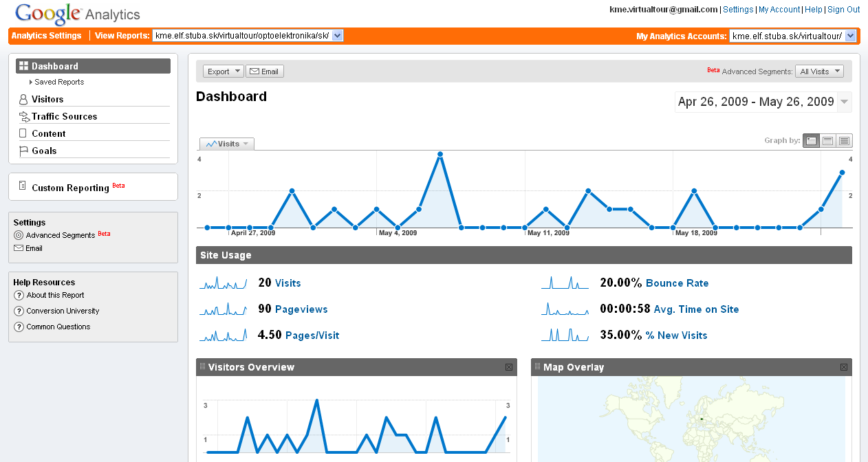
Task: Click the Custom Reporting document icon
Action: tap(23, 186)
